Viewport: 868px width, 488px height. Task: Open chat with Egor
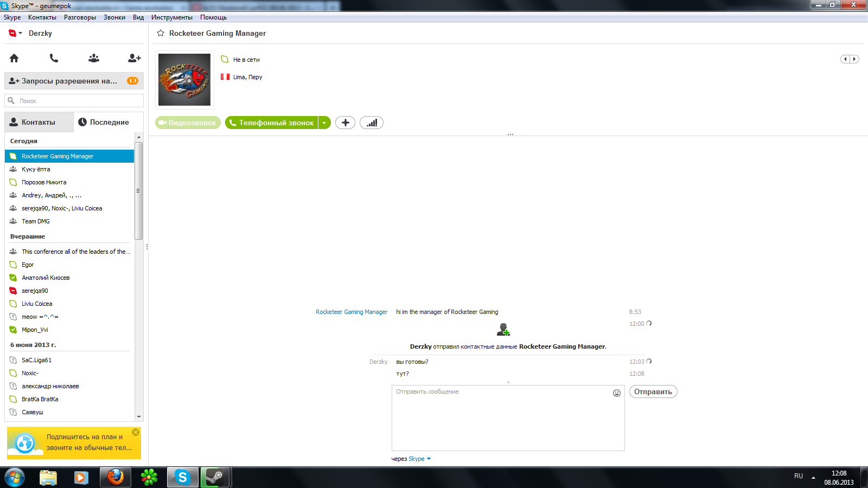[69, 265]
